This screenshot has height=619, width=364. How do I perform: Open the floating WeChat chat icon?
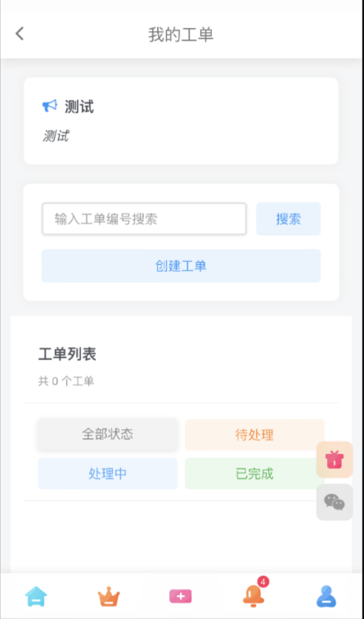[x=335, y=502]
